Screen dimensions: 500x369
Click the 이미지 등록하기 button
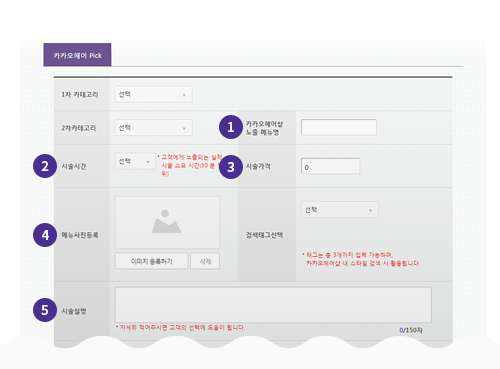pyautogui.click(x=152, y=261)
